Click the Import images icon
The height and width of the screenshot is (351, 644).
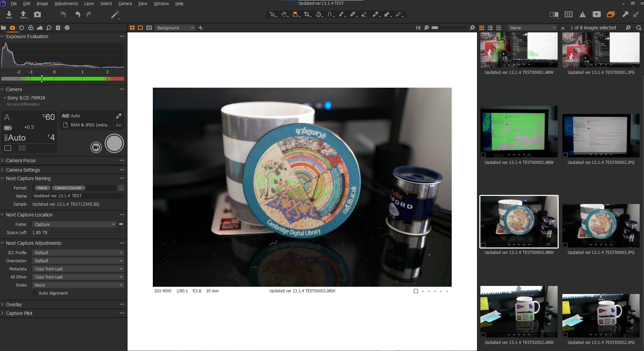(x=9, y=14)
